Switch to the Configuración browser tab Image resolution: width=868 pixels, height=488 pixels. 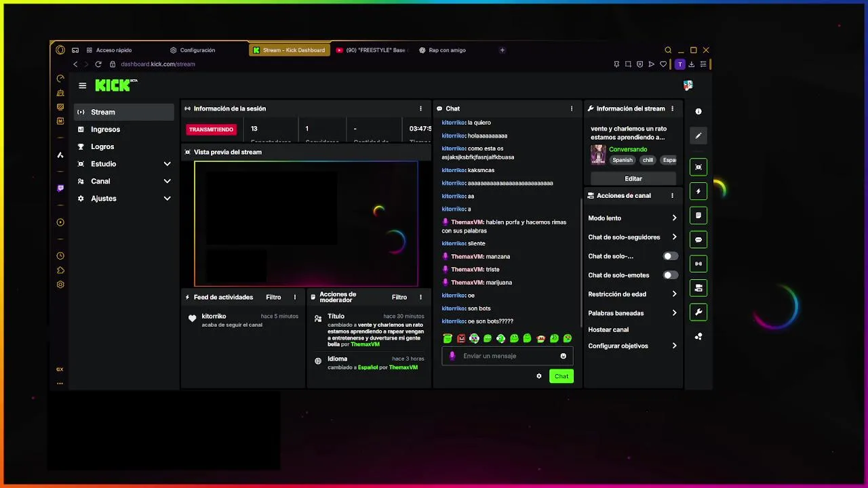point(206,50)
